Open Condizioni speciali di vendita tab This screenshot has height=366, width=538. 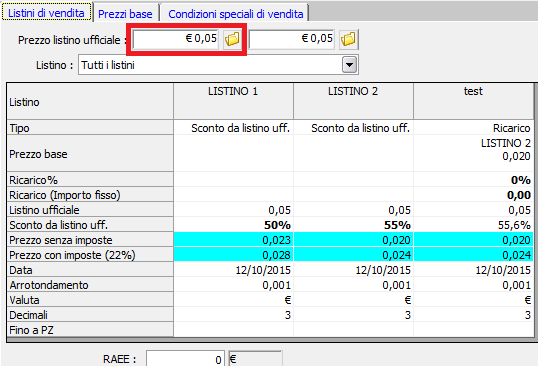pyautogui.click(x=236, y=14)
